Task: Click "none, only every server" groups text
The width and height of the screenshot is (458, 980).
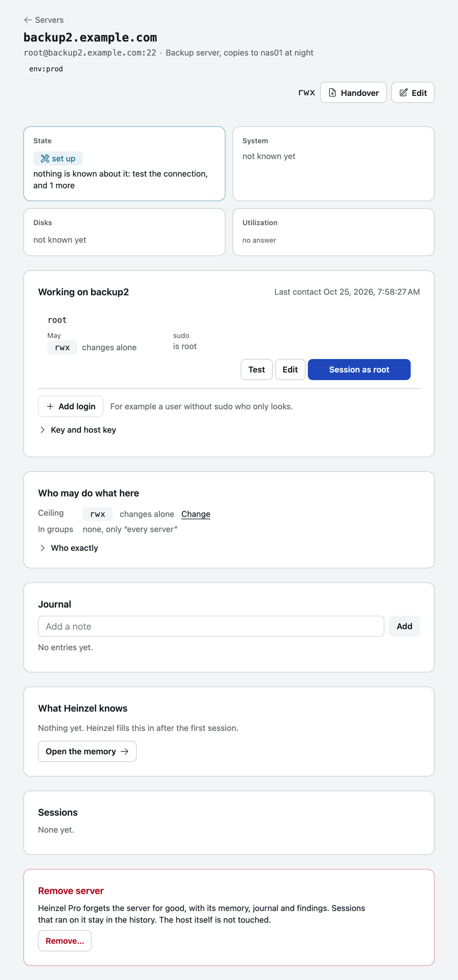Action: coord(130,529)
